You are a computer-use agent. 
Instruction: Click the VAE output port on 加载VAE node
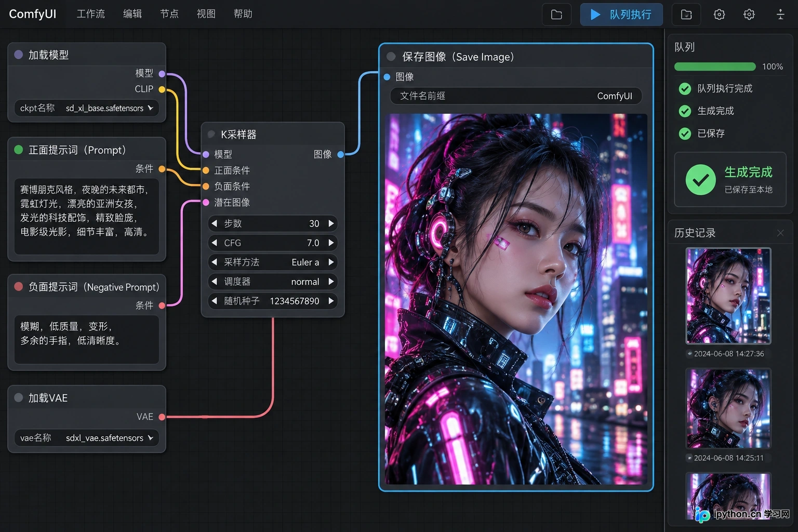tap(162, 417)
